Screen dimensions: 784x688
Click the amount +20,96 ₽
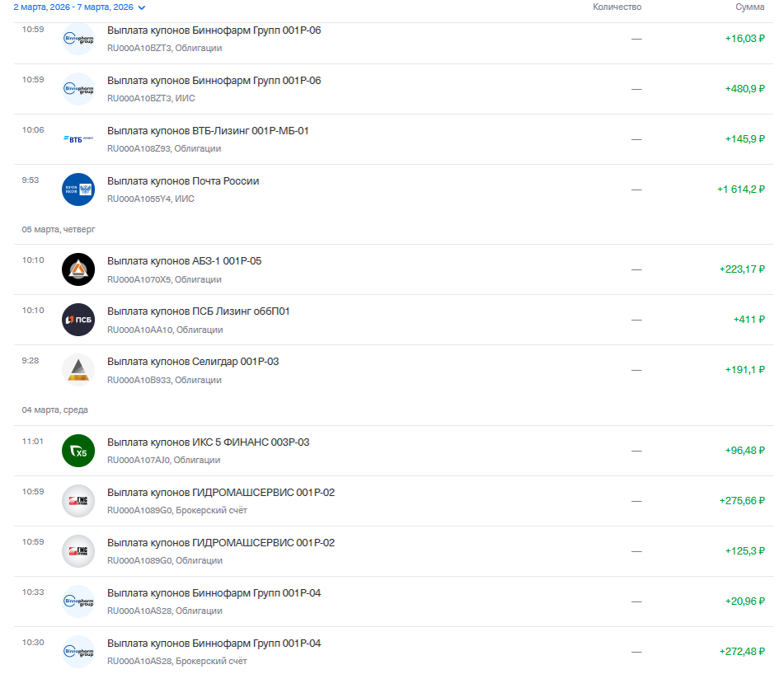(745, 601)
